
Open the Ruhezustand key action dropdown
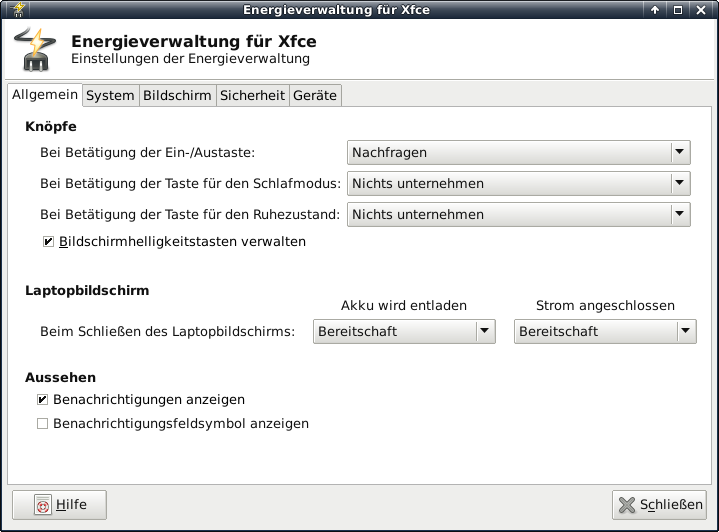pos(519,214)
